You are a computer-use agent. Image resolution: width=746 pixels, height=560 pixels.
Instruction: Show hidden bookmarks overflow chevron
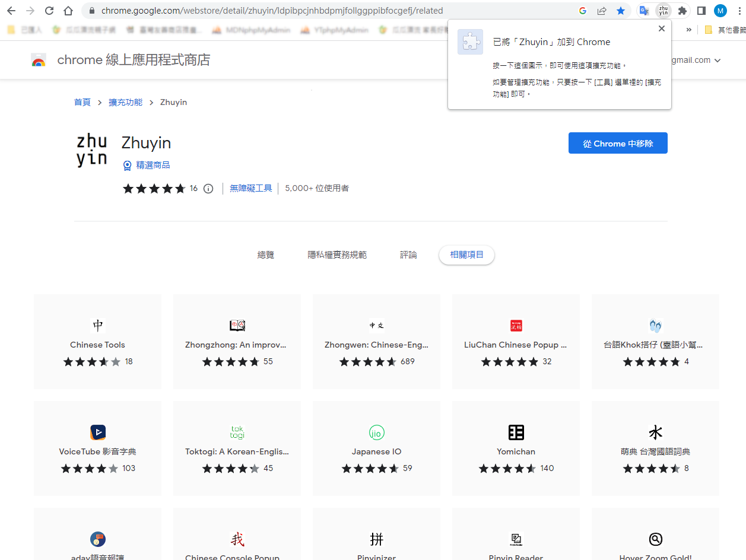(x=689, y=30)
